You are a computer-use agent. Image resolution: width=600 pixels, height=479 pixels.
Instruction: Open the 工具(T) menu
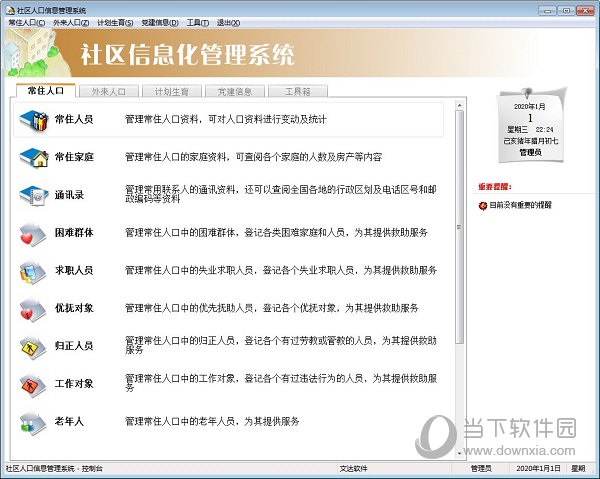point(198,23)
